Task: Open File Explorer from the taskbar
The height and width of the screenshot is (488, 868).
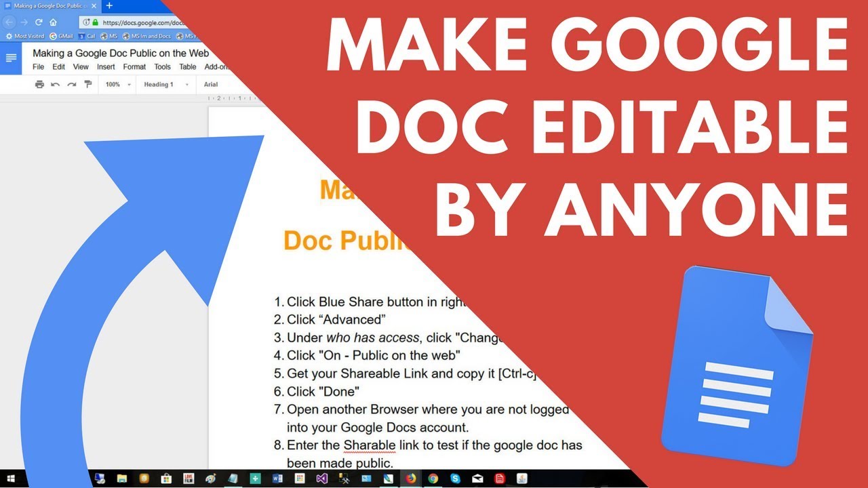Action: pyautogui.click(x=122, y=478)
